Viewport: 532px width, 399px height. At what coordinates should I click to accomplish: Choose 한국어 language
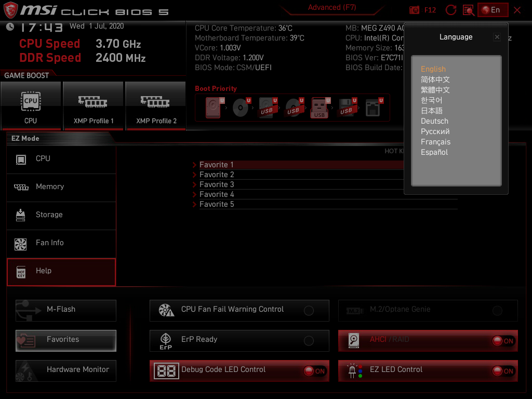[431, 100]
